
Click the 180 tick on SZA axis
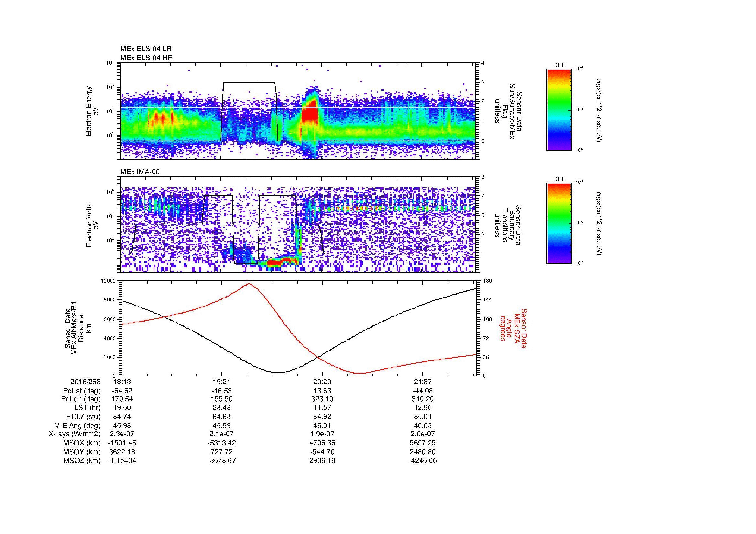tap(487, 281)
